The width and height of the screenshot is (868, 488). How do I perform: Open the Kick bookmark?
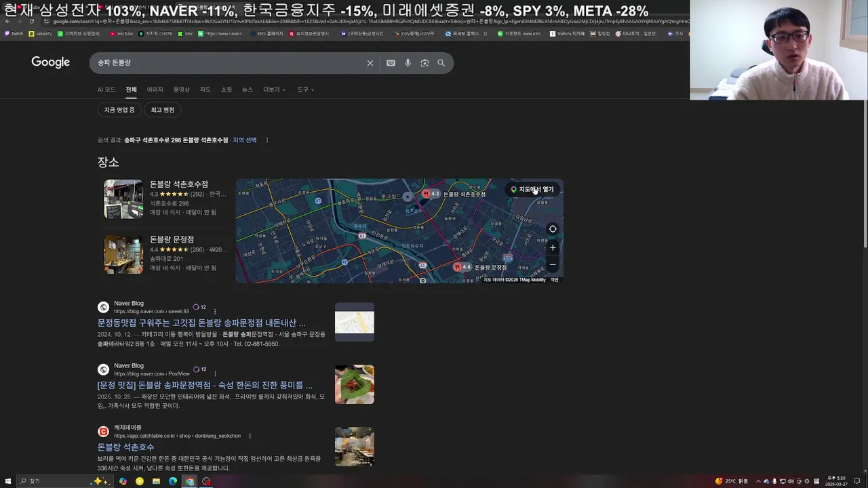[185, 33]
